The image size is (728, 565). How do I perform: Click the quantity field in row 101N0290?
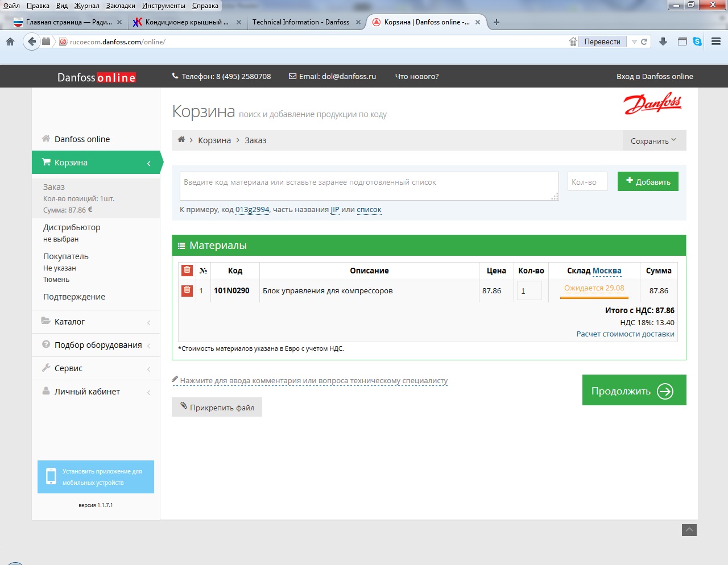point(530,290)
